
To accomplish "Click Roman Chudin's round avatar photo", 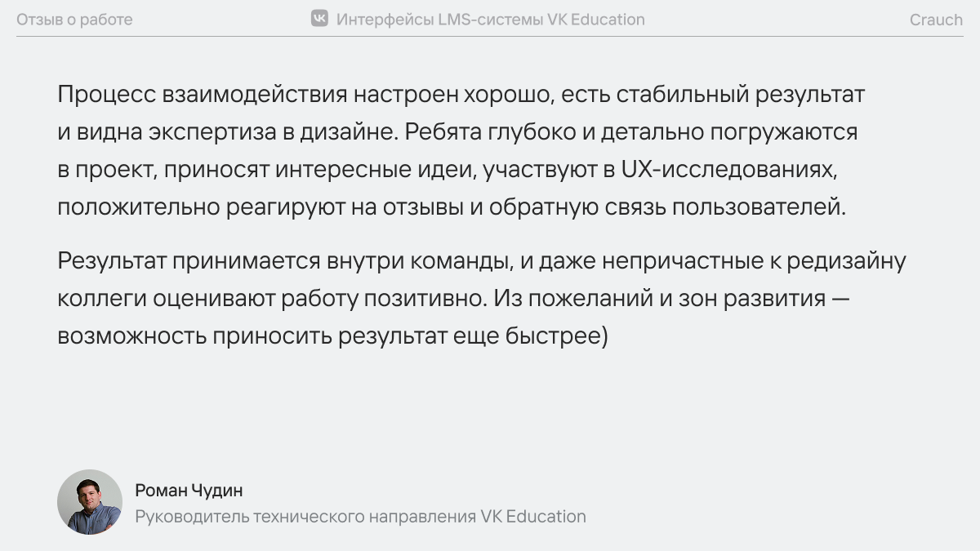I will (90, 502).
